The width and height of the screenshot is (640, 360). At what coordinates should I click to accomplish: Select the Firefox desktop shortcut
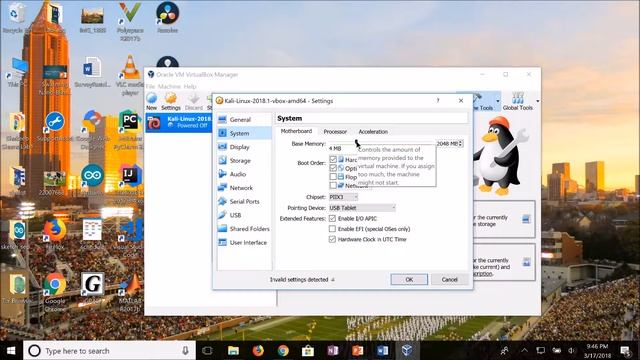click(55, 234)
